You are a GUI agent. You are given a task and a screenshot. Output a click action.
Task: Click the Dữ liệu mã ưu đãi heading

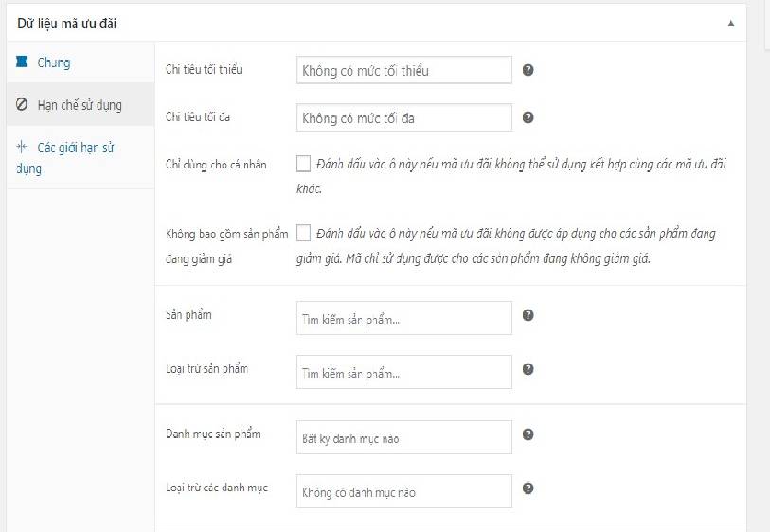coord(67,24)
